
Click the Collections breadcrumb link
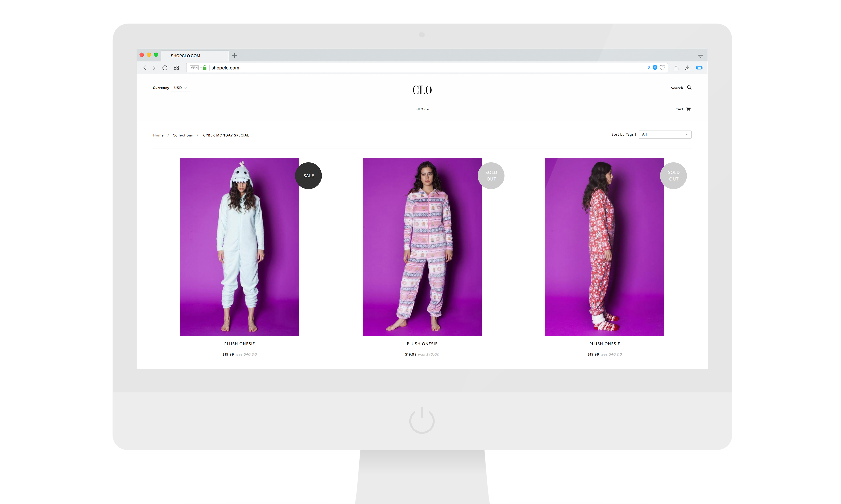[x=182, y=135]
